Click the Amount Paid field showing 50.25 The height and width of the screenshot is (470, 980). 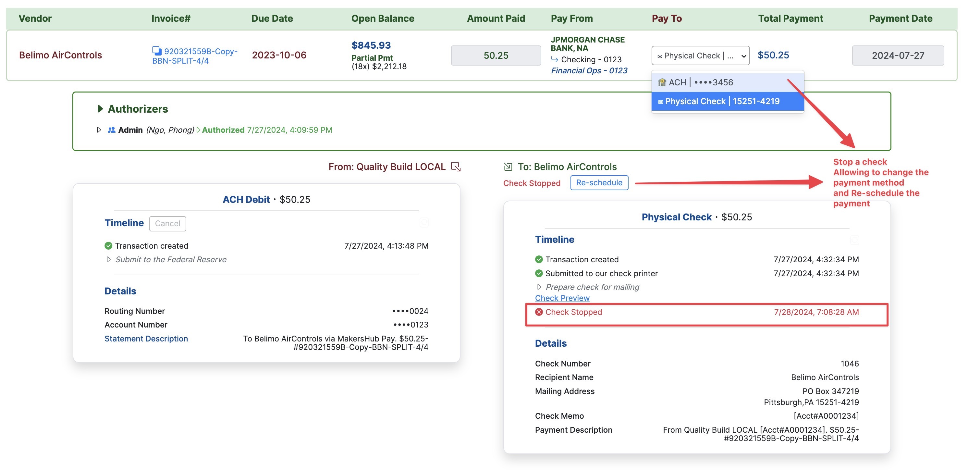(496, 56)
